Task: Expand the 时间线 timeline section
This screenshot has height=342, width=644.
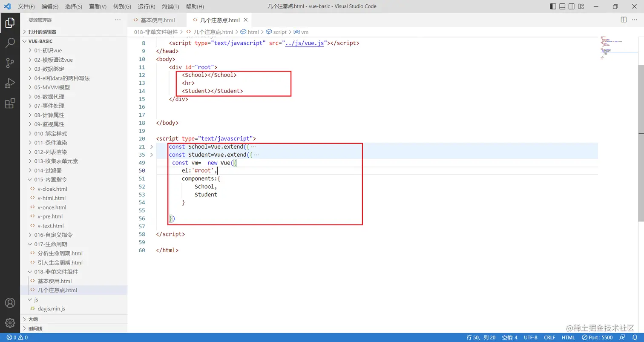Action: pos(75,329)
